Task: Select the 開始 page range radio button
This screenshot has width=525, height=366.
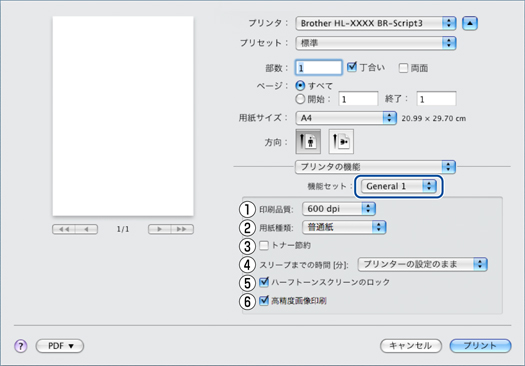Action: pyautogui.click(x=300, y=99)
